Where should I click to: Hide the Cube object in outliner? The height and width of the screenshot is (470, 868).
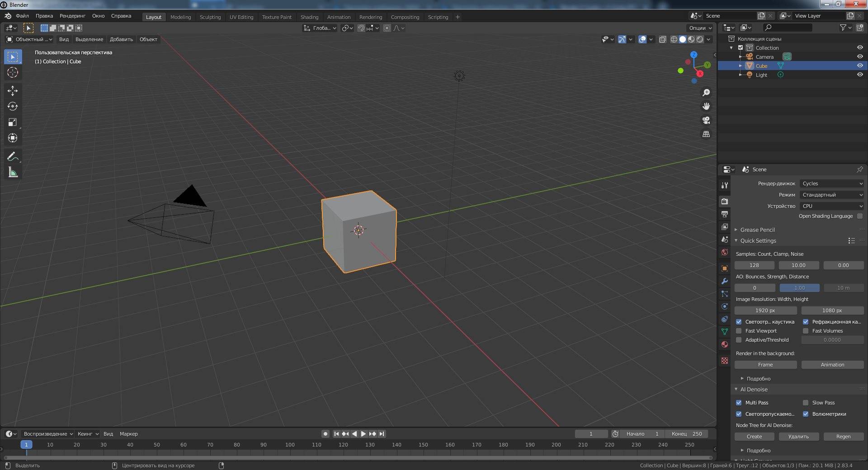click(x=859, y=66)
